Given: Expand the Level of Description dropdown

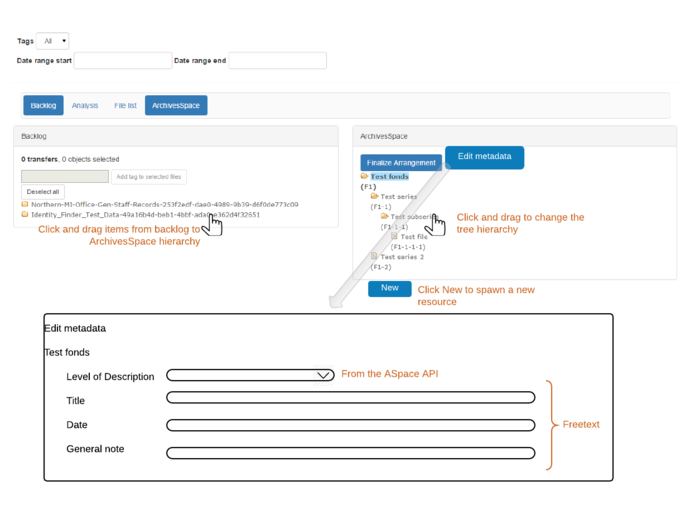Looking at the screenshot, I should pos(250,376).
